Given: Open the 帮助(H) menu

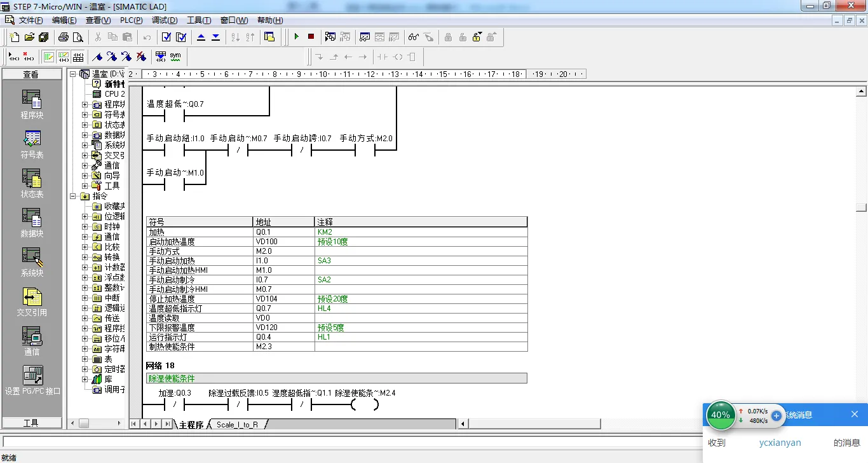Looking at the screenshot, I should (x=270, y=20).
